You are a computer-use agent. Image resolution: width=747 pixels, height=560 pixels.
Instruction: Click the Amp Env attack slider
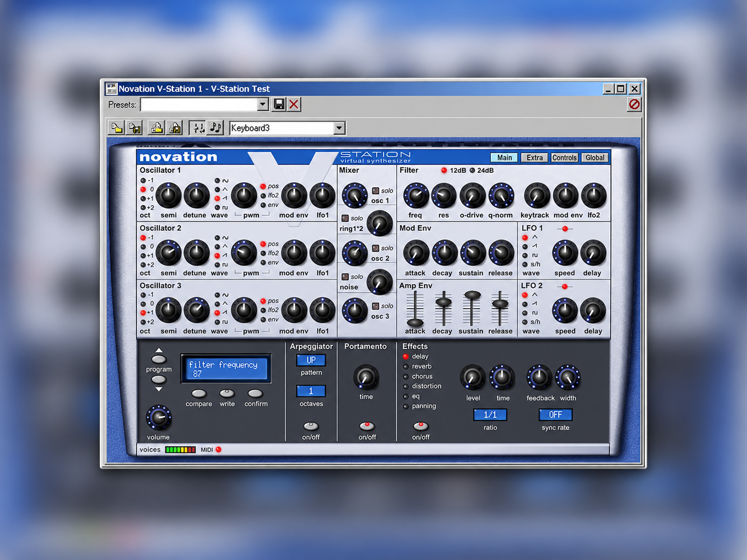click(415, 323)
